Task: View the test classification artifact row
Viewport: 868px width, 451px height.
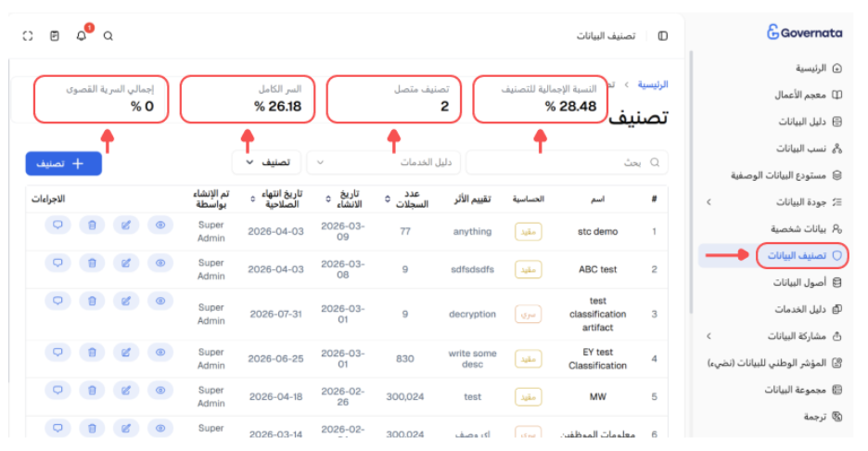Action: coord(160,301)
